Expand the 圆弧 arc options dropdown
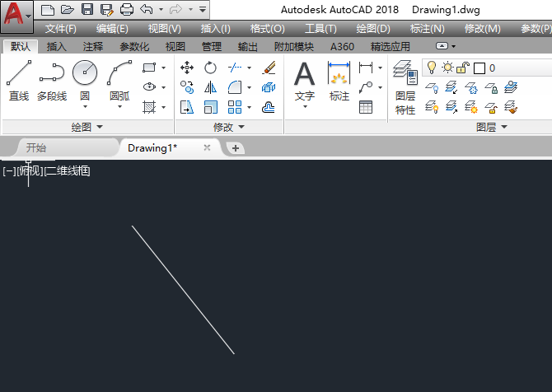This screenshot has height=392, width=552. (119, 107)
